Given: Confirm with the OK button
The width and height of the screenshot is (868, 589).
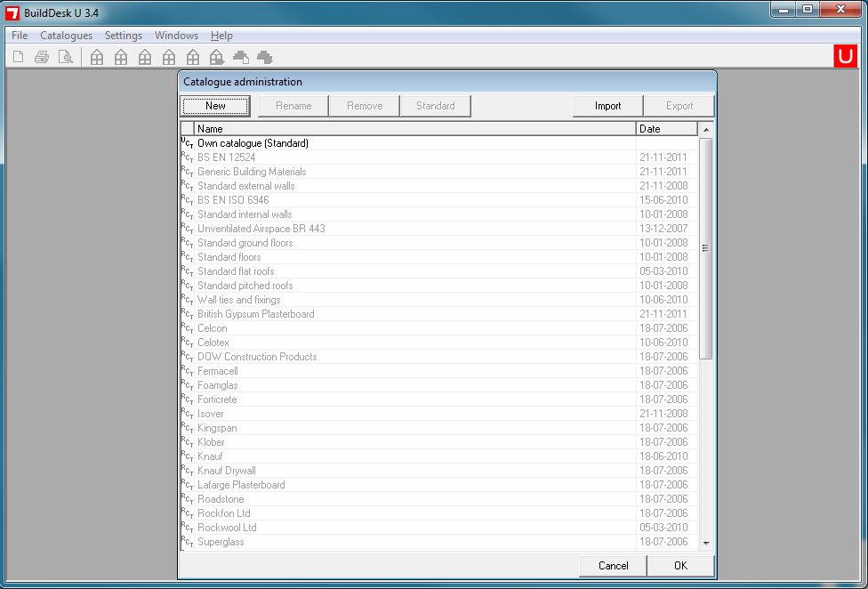Looking at the screenshot, I should [681, 566].
